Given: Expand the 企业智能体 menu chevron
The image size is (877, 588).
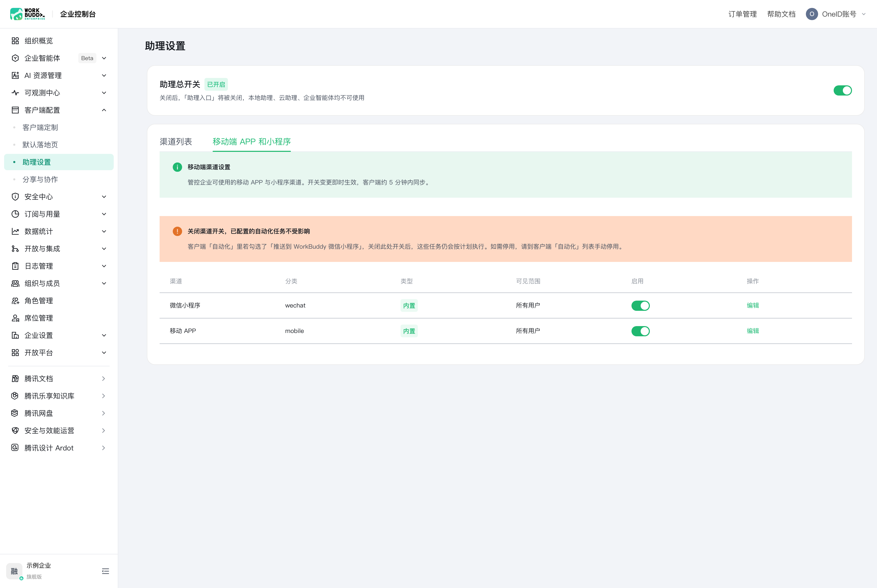Looking at the screenshot, I should [104, 58].
